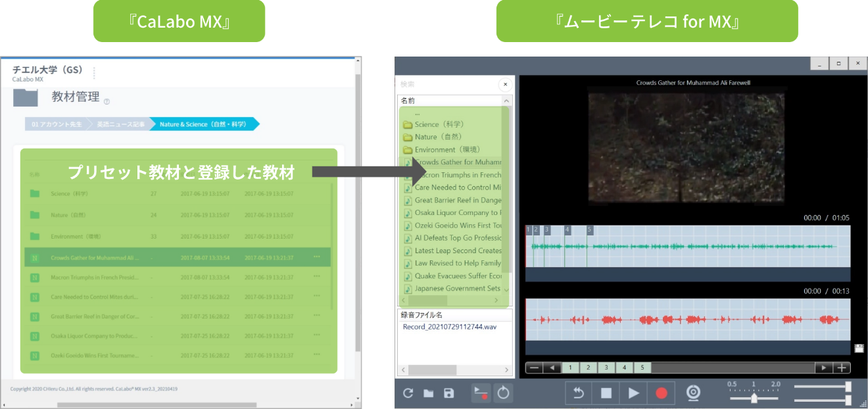The image size is (868, 409).
Task: Open Nature（自然）folder in Movie Teleco list
Action: [435, 137]
